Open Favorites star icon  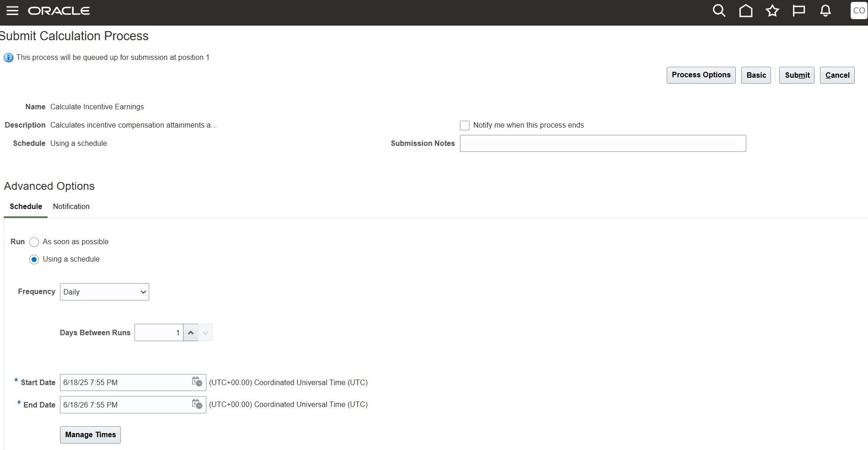pyautogui.click(x=772, y=11)
